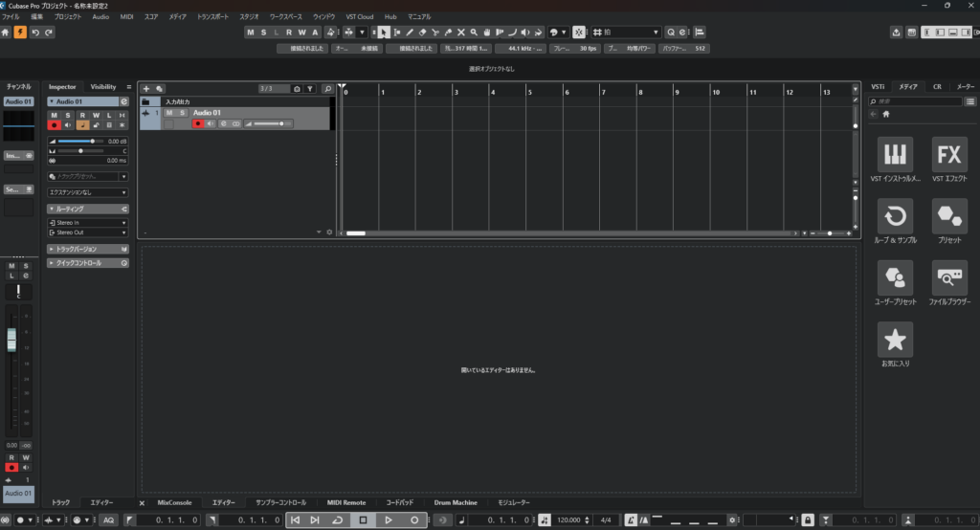Toggle record enable on Audio 01 track

point(198,123)
